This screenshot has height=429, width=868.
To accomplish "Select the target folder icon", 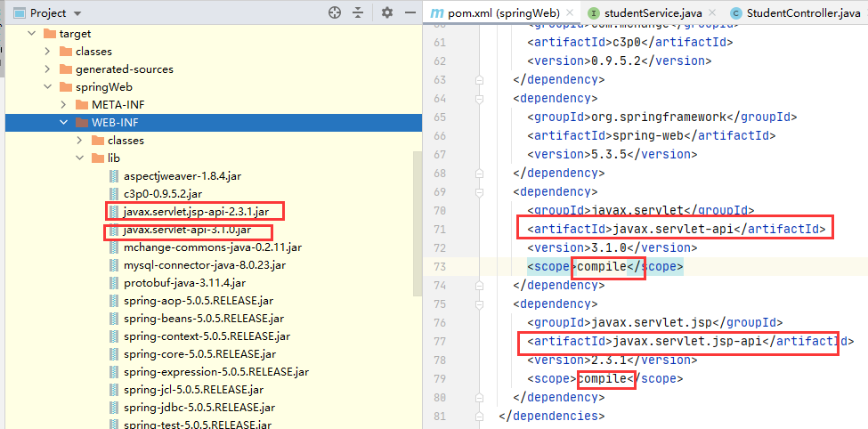I will pyautogui.click(x=50, y=34).
